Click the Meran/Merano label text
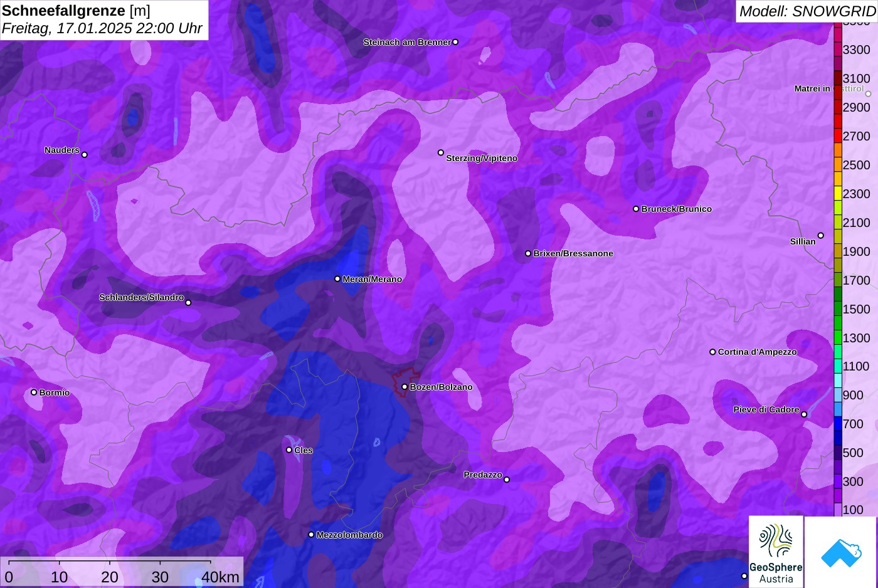Screen dimensions: 878x588 click(373, 279)
